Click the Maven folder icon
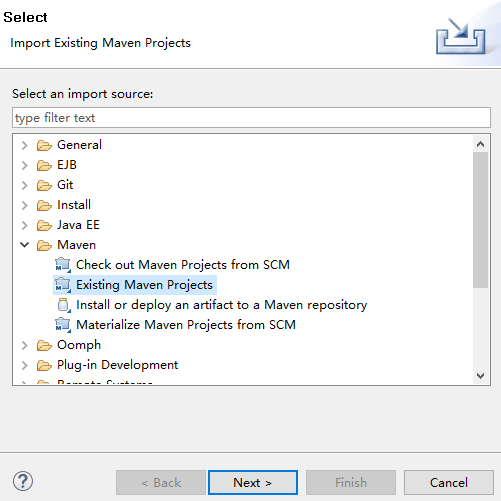Screen dimensions: 501x501 click(44, 245)
